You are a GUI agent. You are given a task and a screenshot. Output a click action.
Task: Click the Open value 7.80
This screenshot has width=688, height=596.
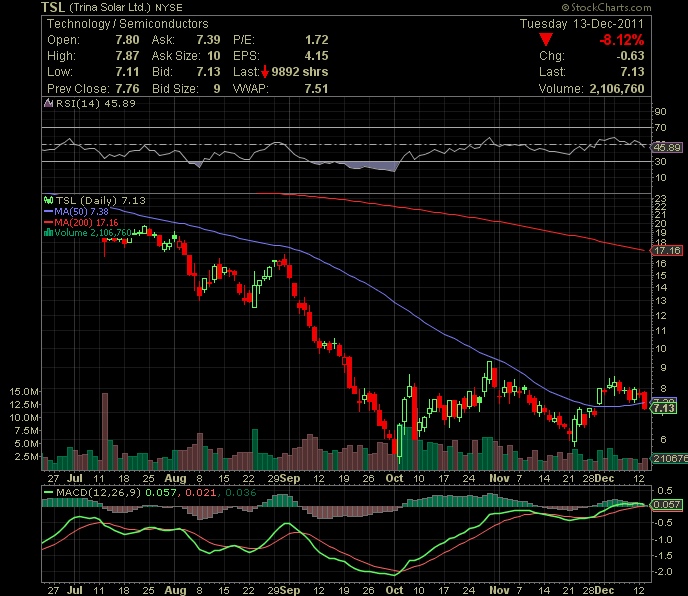[127, 40]
